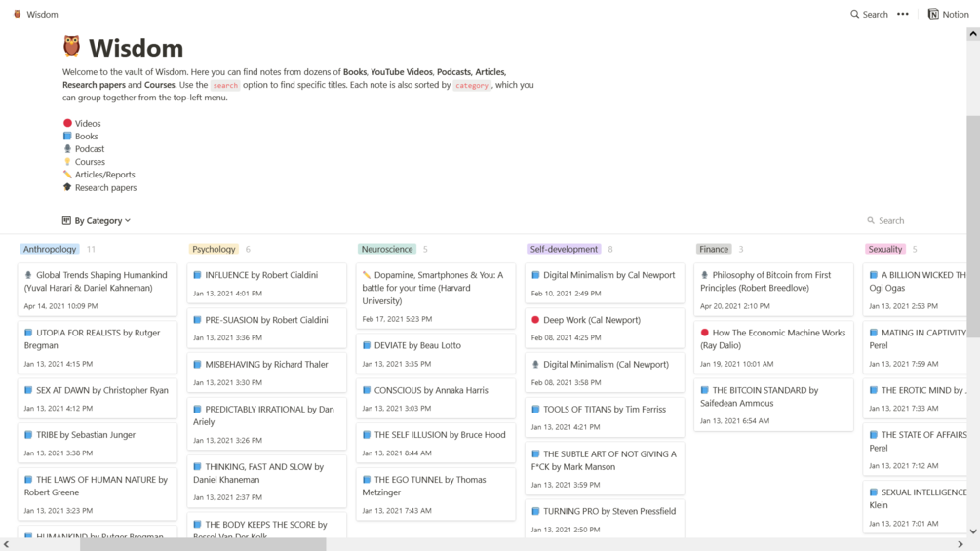Viewport: 980px width, 551px height.
Task: Open the Courses page link
Action: coord(90,161)
